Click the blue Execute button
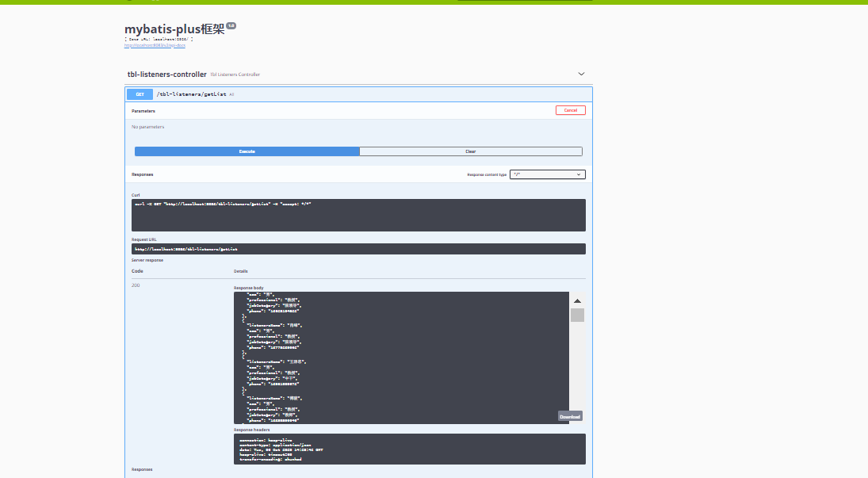The width and height of the screenshot is (868, 478). 247,151
